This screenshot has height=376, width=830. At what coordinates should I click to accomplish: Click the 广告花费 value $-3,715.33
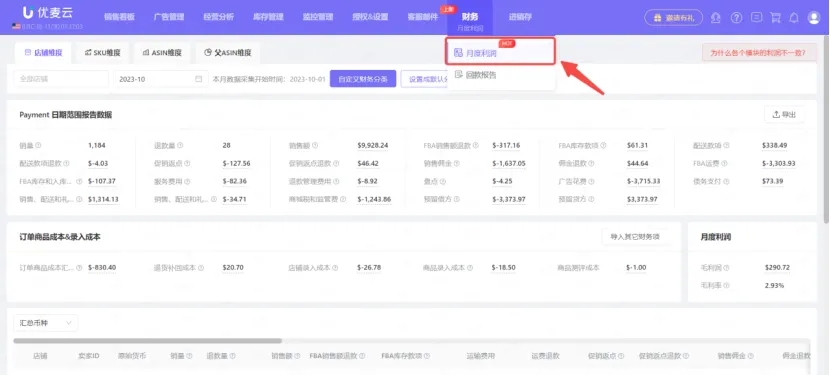643,181
